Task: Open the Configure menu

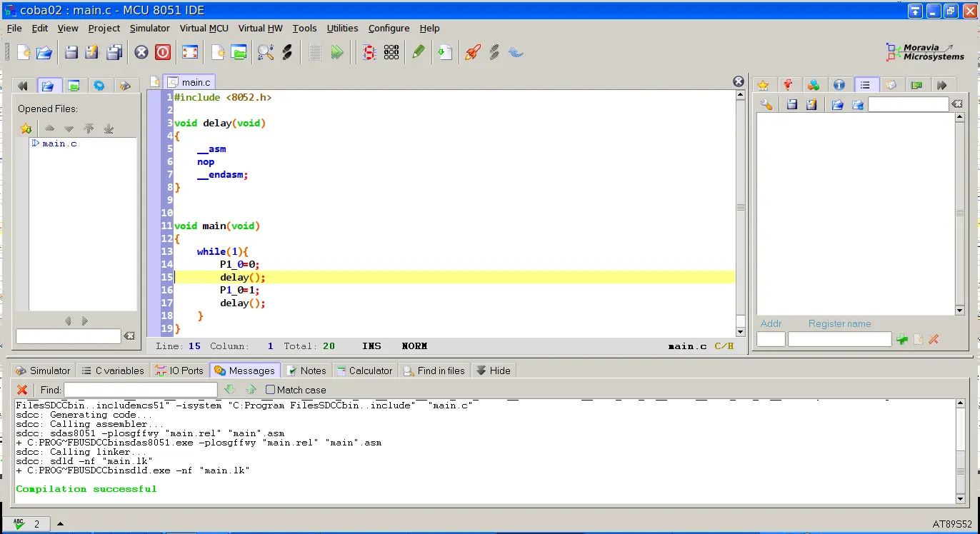Action: (389, 29)
